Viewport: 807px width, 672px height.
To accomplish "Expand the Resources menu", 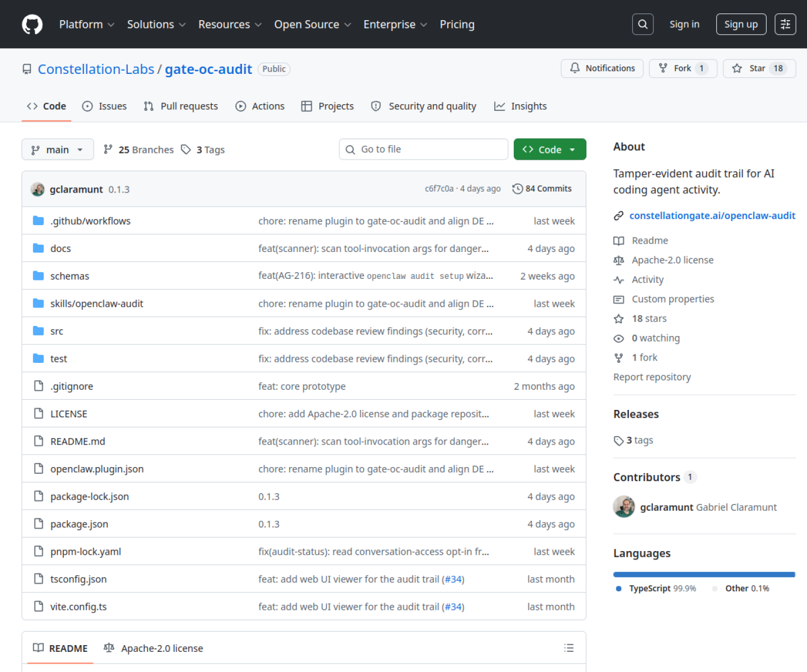I will (230, 25).
